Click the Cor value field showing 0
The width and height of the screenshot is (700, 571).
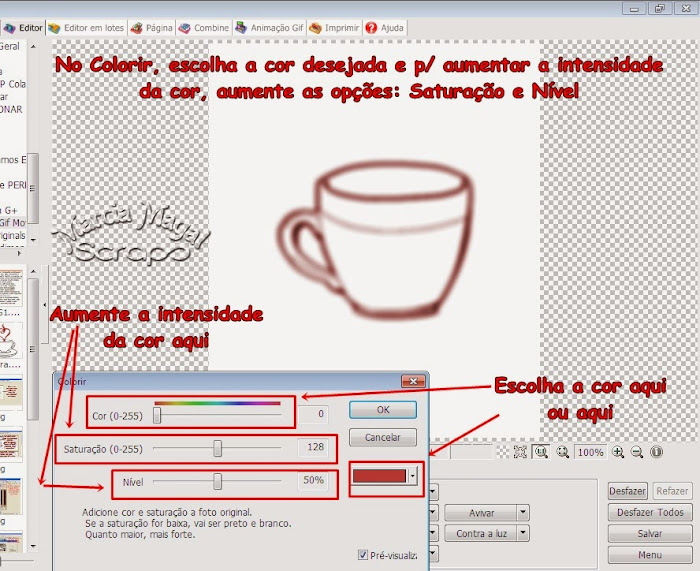pyautogui.click(x=313, y=414)
